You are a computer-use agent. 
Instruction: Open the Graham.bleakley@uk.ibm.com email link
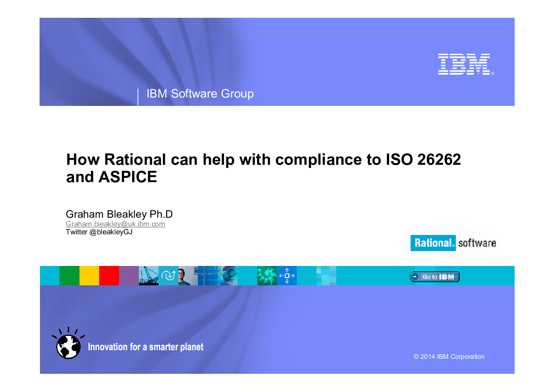116,224
